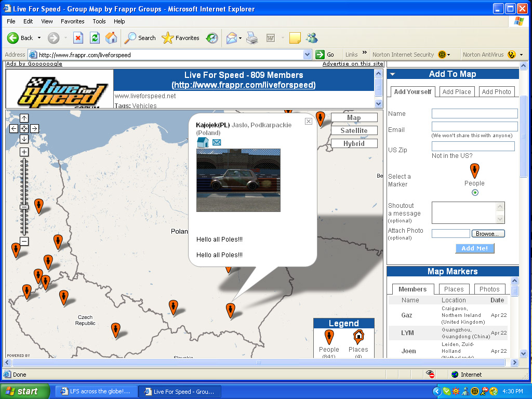This screenshot has height=399, width=532.
Task: Zoom in the map with plus button
Action: 24,152
